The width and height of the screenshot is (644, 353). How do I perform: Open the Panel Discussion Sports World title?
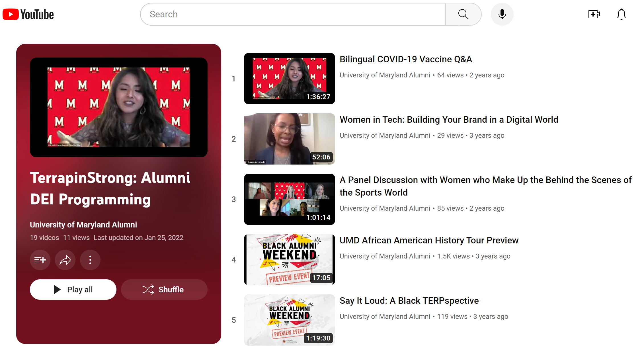[485, 186]
